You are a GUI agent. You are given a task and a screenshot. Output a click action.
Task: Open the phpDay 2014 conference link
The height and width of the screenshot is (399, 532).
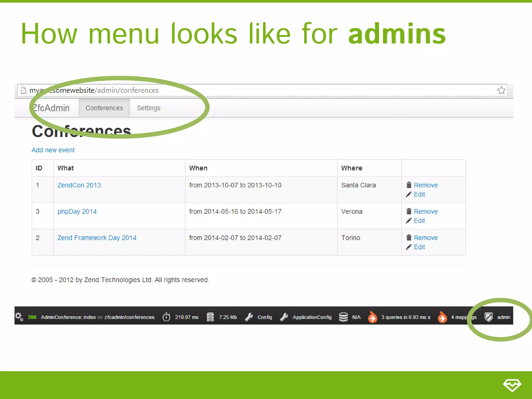point(77,211)
